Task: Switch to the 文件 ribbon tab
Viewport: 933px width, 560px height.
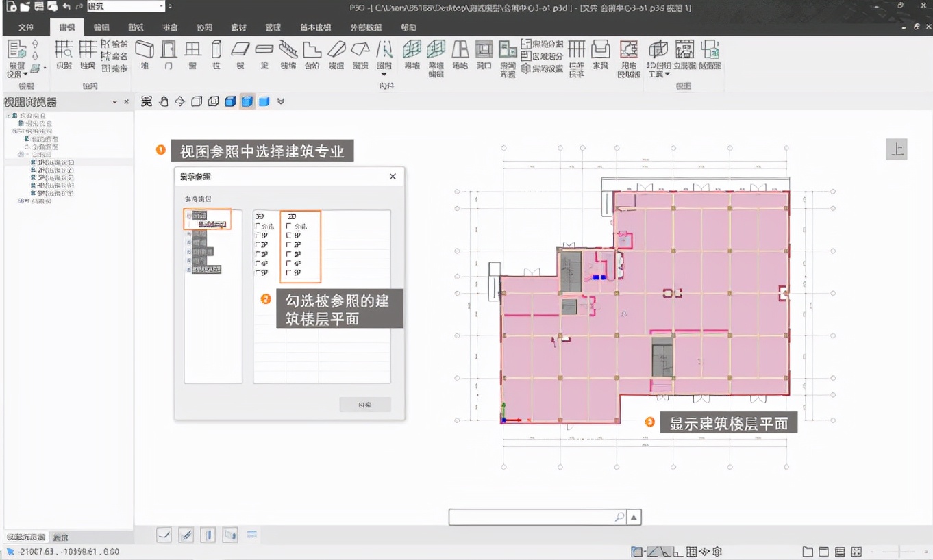Action: click(25, 27)
